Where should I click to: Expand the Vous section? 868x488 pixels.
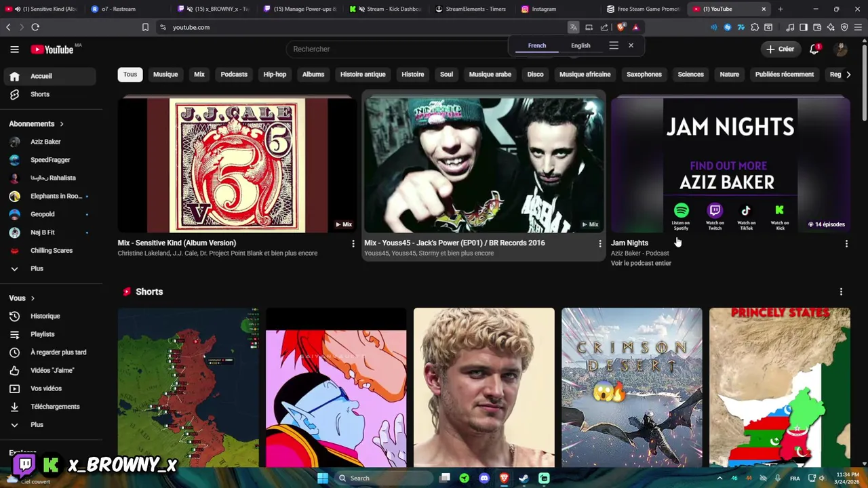click(22, 298)
